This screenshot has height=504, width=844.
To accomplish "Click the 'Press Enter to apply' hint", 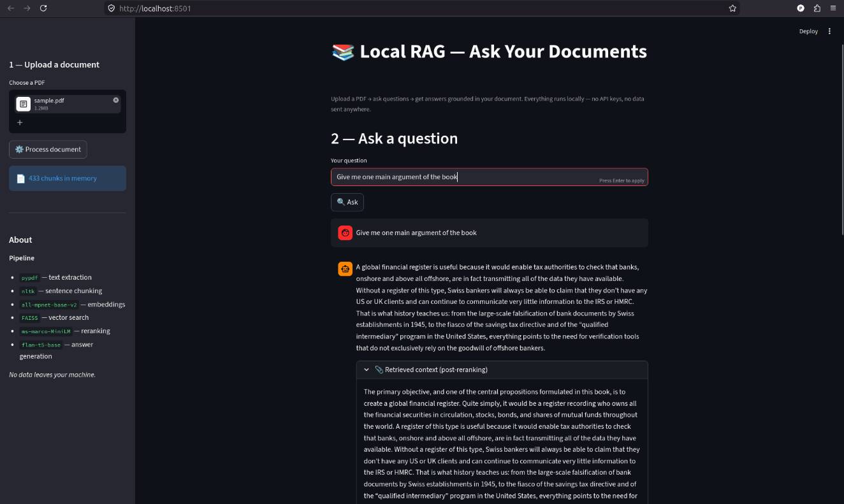I will (x=622, y=181).
